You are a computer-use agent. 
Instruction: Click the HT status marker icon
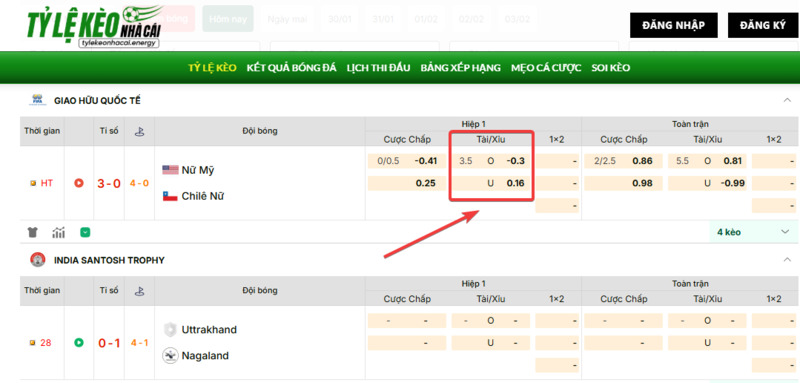[33, 183]
